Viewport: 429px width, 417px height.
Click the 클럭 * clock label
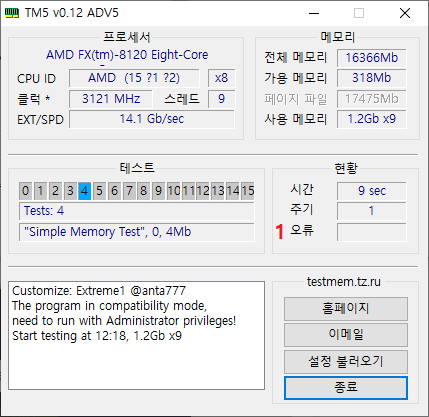(34, 99)
